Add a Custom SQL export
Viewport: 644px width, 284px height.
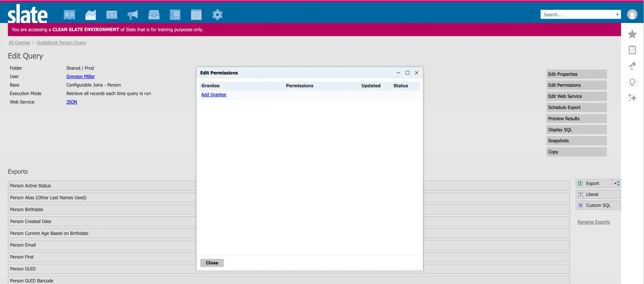[x=598, y=205]
